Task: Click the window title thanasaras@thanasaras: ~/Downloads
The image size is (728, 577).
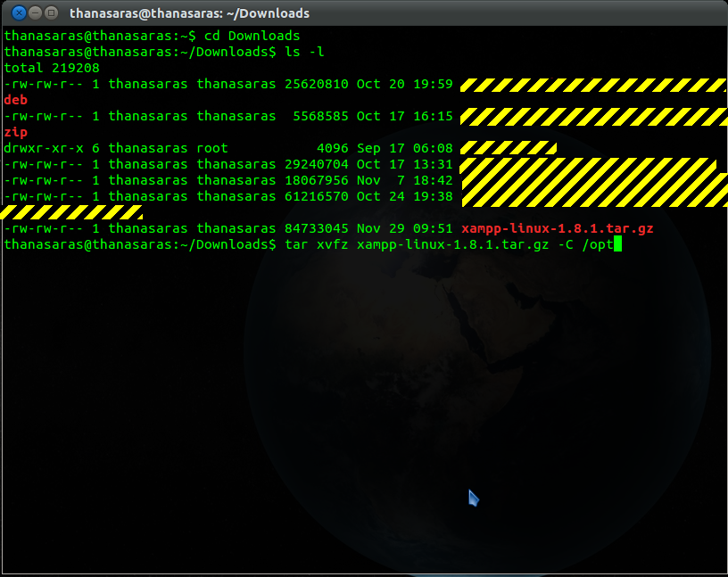Action: (x=189, y=13)
